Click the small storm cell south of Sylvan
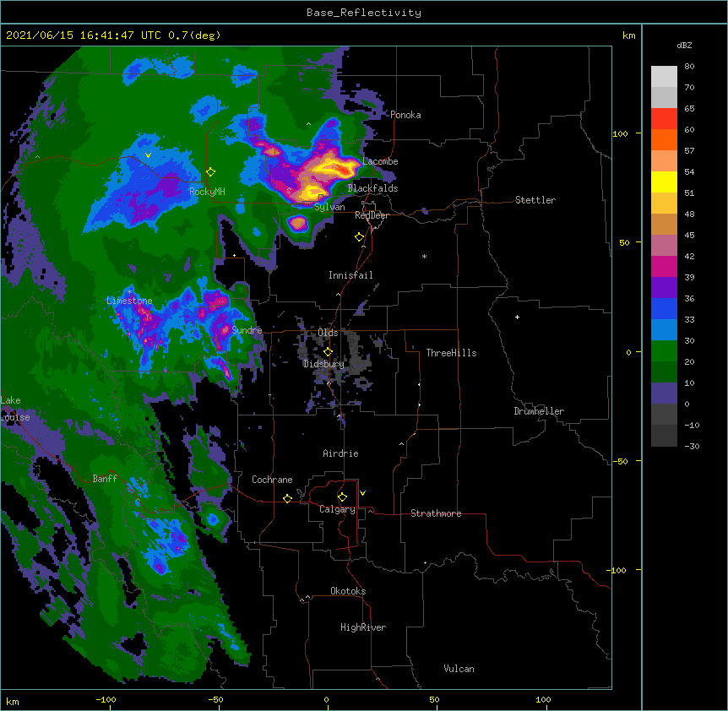The width and height of the screenshot is (728, 711). 297,224
